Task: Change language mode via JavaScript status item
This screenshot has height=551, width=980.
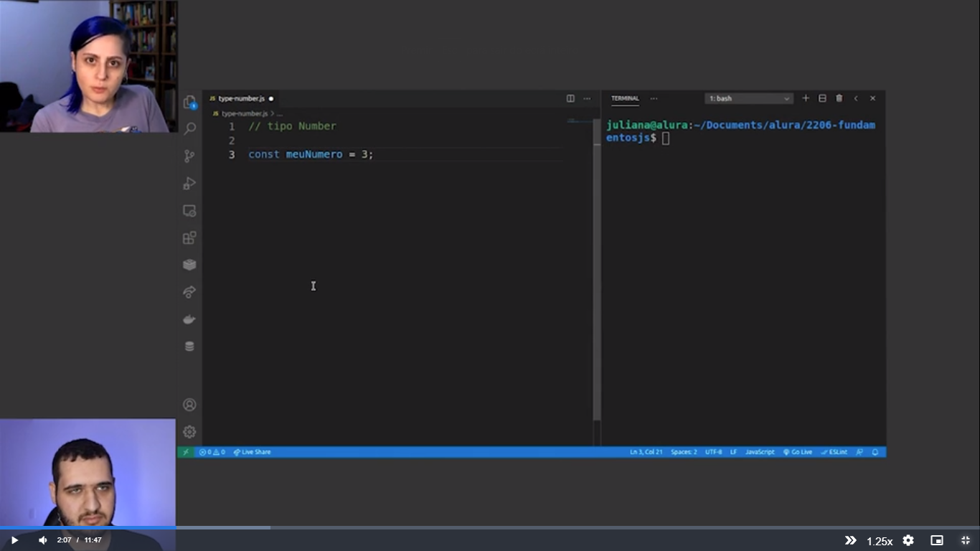Action: 760,452
